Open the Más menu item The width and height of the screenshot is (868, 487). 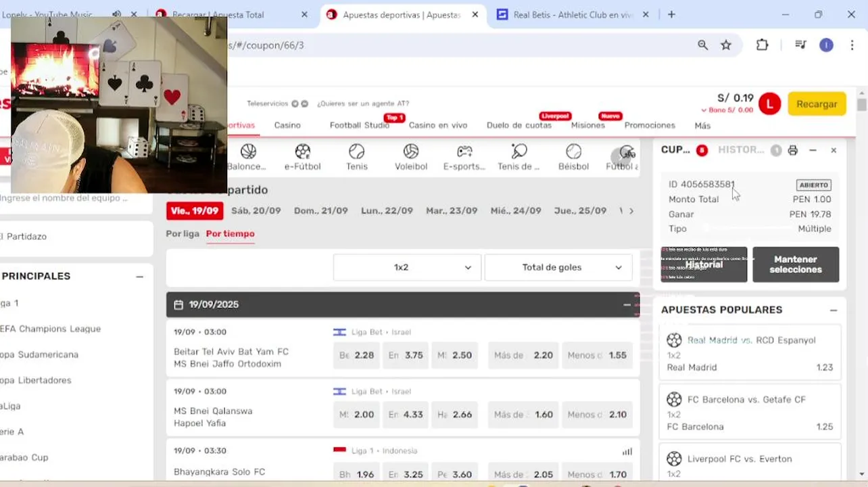click(x=702, y=125)
